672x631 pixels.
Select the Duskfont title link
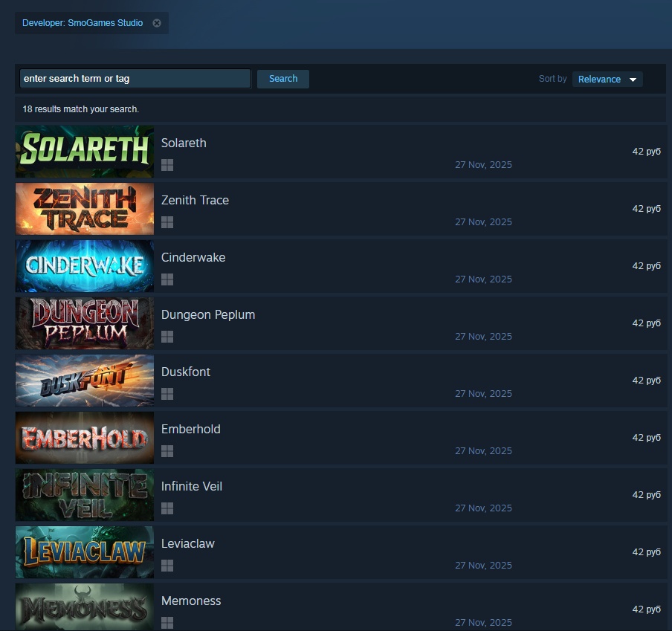(x=186, y=372)
